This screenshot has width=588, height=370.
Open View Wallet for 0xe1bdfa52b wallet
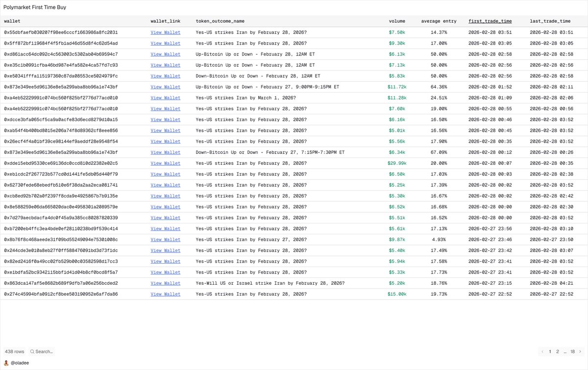[165, 272]
